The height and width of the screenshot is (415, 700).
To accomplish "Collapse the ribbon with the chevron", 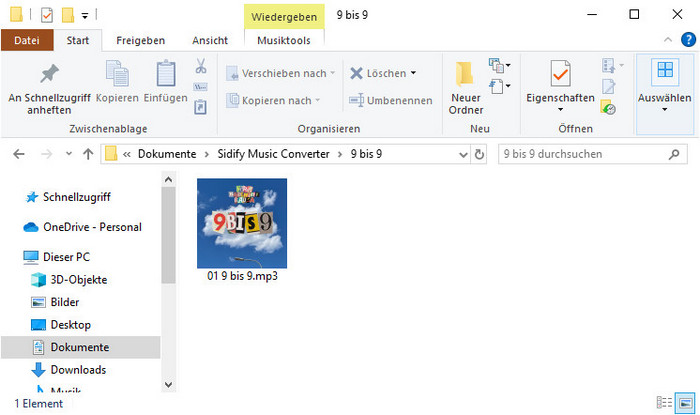I will pyautogui.click(x=668, y=40).
